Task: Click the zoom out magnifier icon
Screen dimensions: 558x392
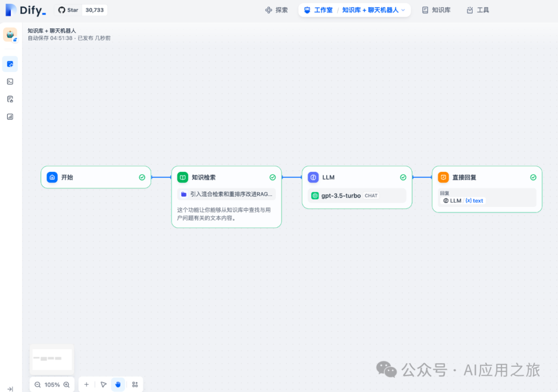Action: (x=38, y=385)
